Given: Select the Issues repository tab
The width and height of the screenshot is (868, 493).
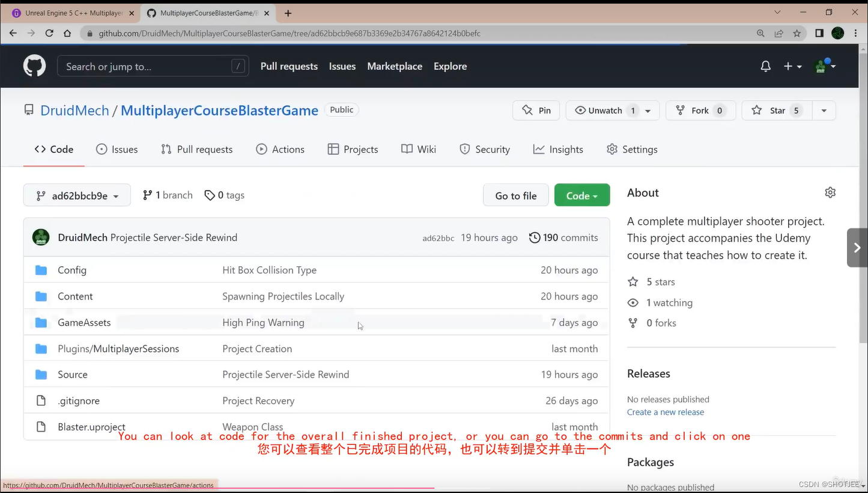Looking at the screenshot, I should (x=117, y=150).
